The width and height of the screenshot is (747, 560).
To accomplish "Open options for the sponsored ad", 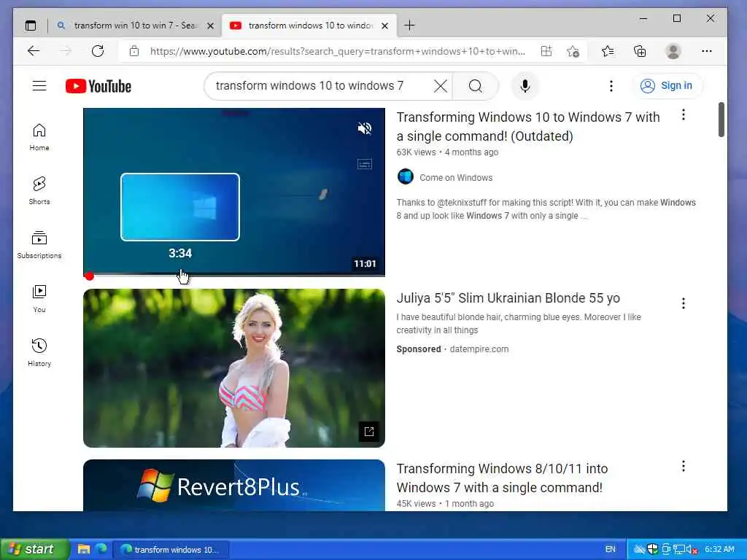I will (x=683, y=303).
